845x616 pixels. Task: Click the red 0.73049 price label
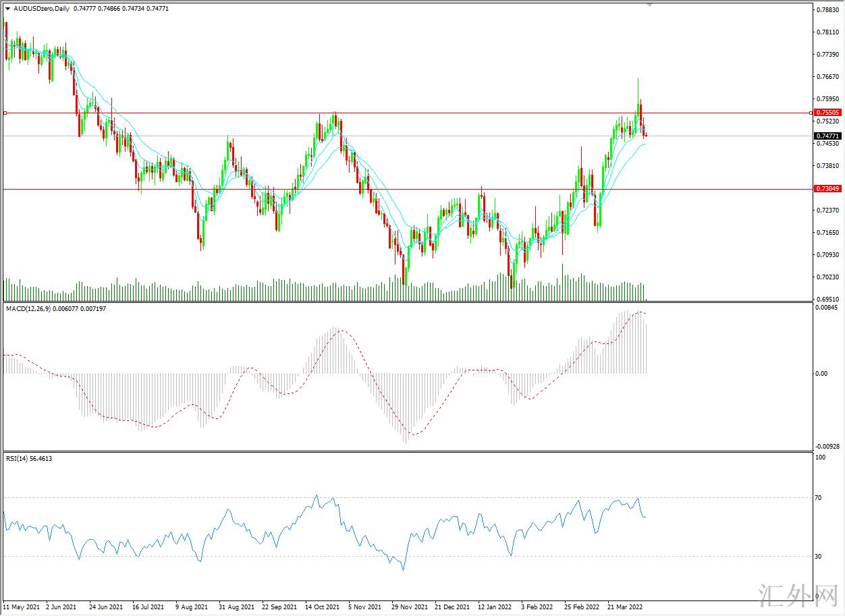click(827, 189)
